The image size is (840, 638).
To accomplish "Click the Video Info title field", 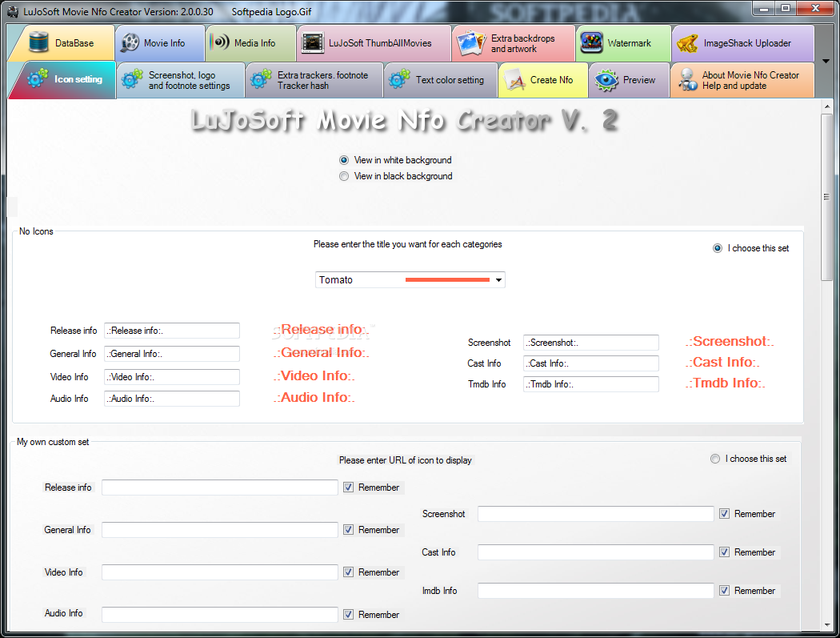I will click(171, 377).
